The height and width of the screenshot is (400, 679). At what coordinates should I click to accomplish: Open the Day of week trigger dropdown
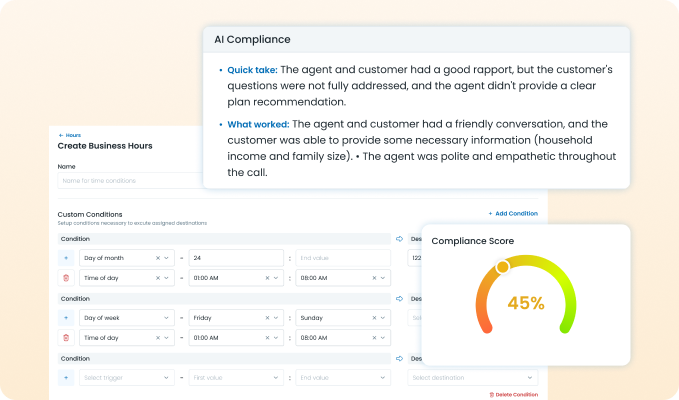point(167,317)
